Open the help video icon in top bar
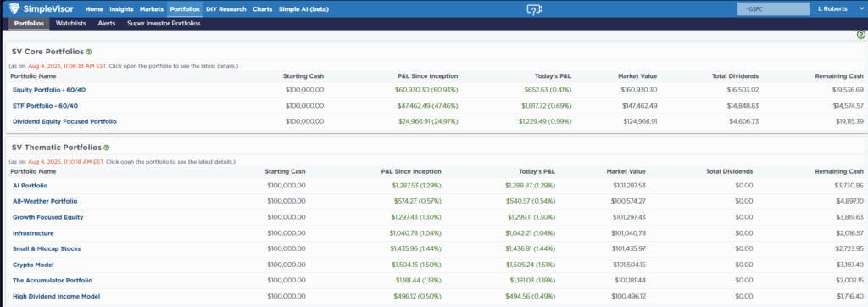The image size is (868, 307). tap(534, 9)
